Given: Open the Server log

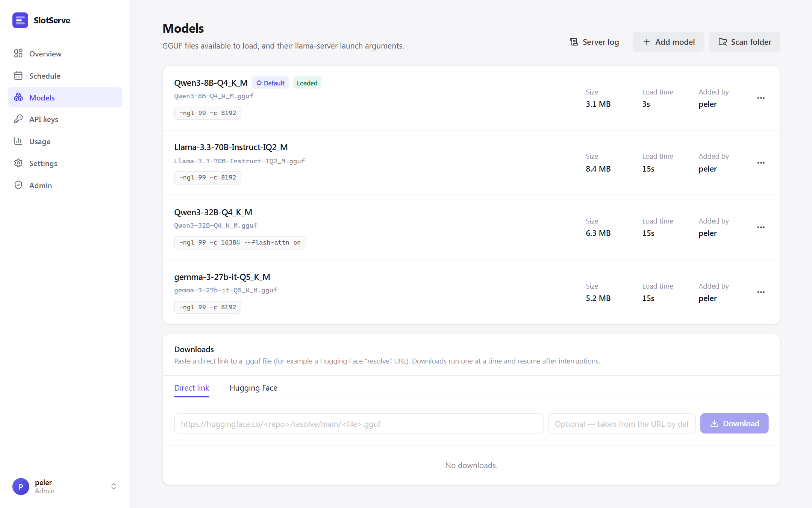Looking at the screenshot, I should (x=594, y=42).
